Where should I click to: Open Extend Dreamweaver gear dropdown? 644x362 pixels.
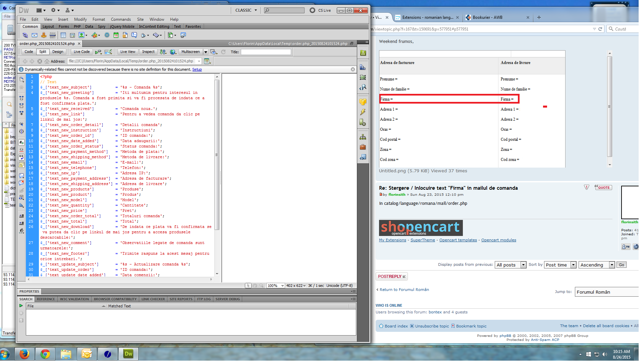click(55, 10)
